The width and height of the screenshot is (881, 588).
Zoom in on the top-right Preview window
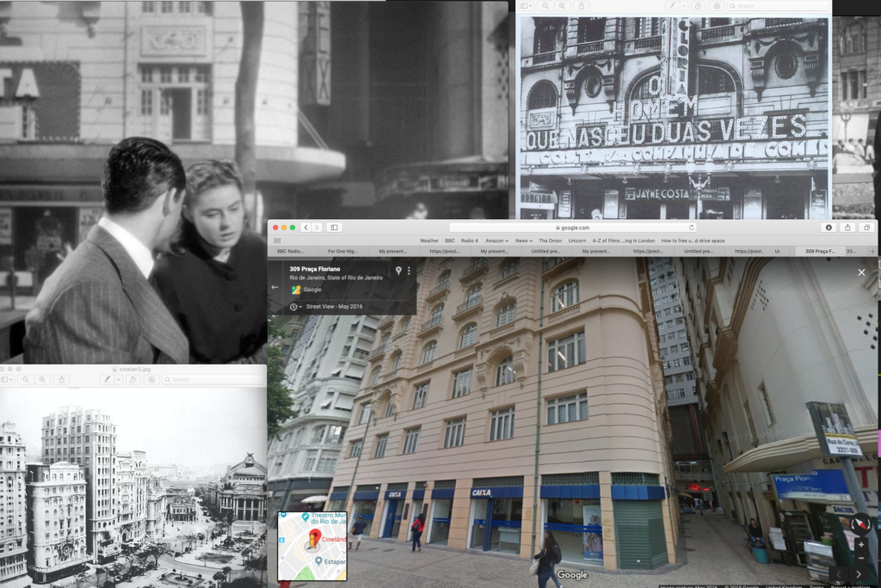click(562, 6)
